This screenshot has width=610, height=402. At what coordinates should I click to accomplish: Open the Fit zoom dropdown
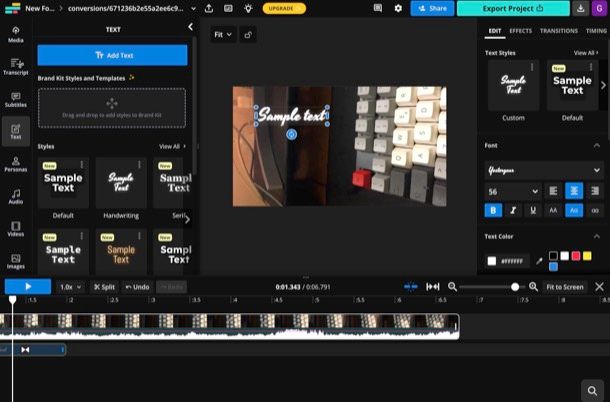(223, 35)
